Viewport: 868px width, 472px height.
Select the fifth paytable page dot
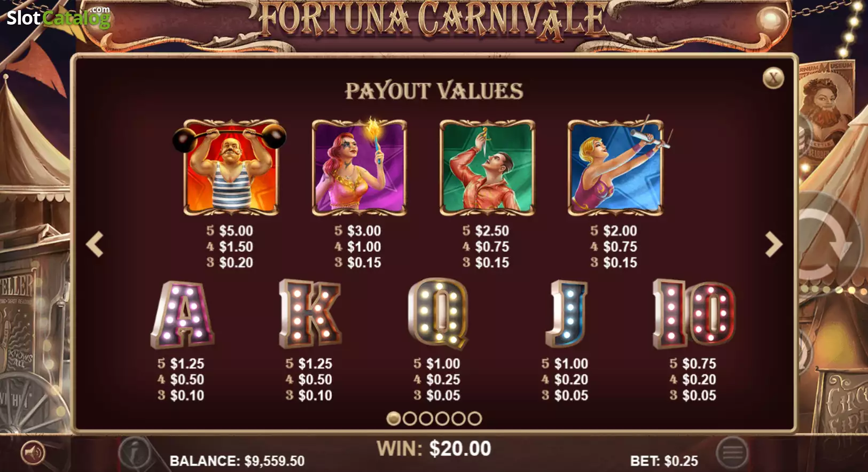point(458,419)
